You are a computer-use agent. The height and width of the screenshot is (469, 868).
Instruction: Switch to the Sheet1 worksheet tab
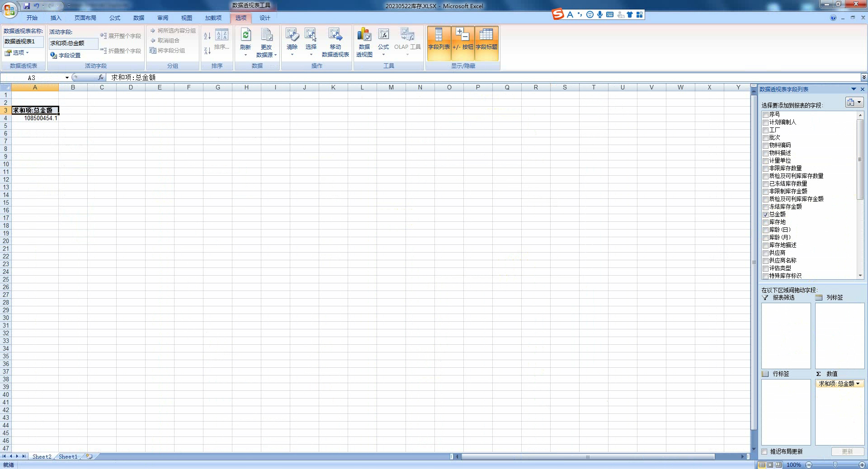[x=68, y=457]
